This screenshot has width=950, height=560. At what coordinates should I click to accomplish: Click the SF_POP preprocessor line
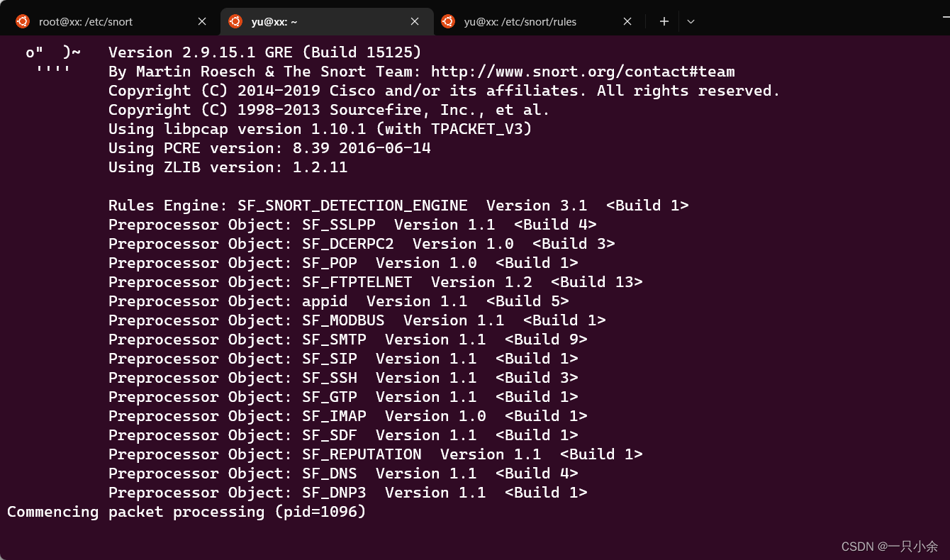coord(343,263)
